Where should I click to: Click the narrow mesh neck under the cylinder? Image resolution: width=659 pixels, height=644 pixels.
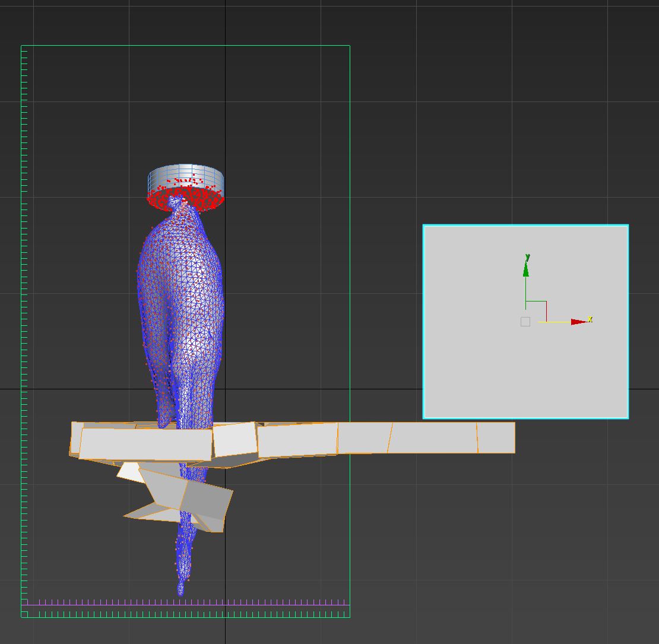[x=178, y=206]
